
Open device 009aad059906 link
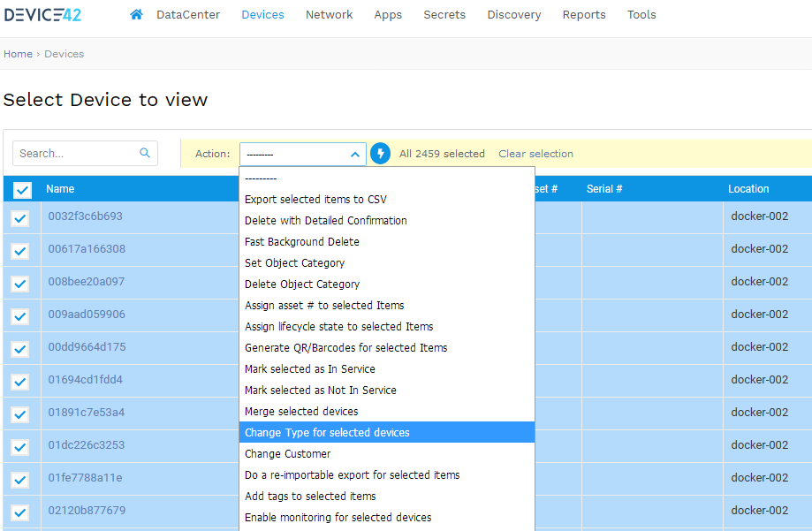coord(87,315)
